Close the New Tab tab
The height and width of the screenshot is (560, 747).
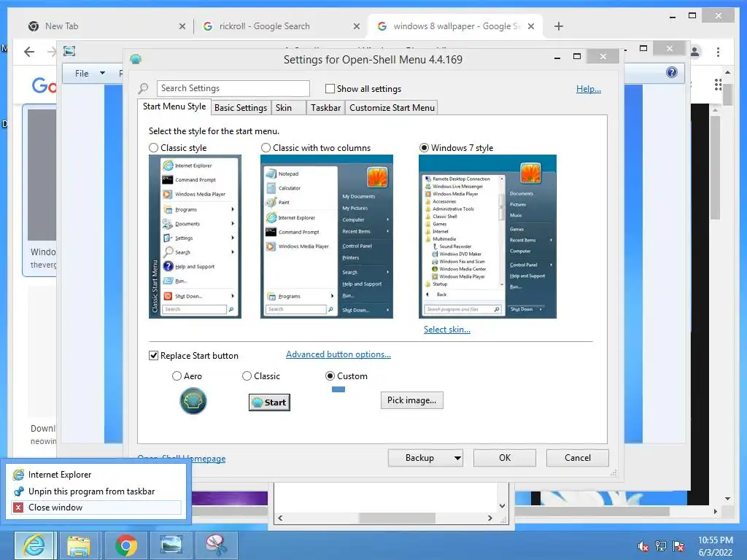pos(182,27)
